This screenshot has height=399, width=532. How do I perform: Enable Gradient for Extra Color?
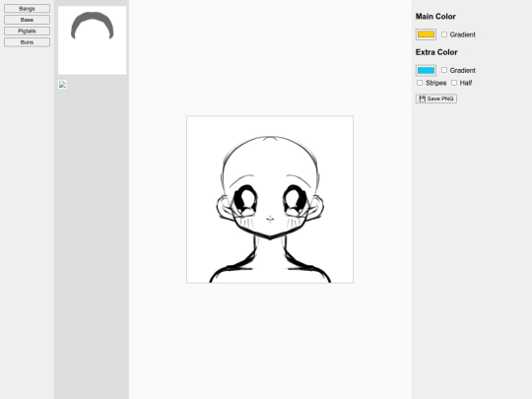(444, 70)
